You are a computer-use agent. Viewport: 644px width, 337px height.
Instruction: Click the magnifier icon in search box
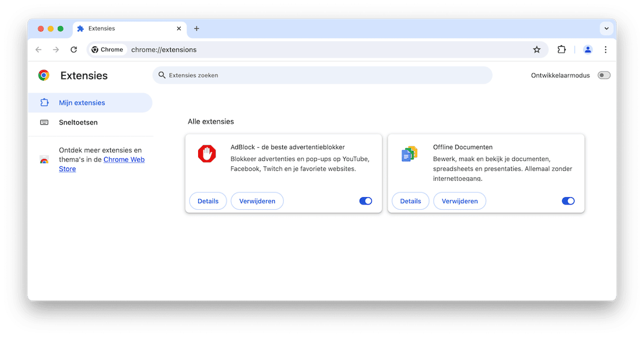(x=162, y=75)
